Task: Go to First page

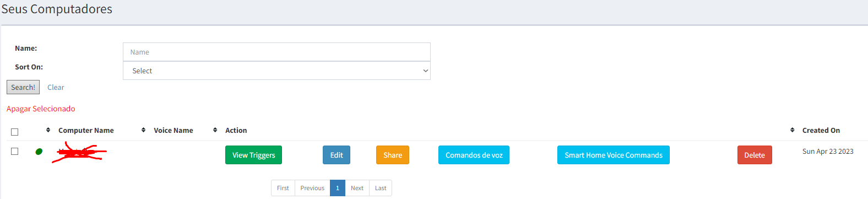Action: pos(283,188)
